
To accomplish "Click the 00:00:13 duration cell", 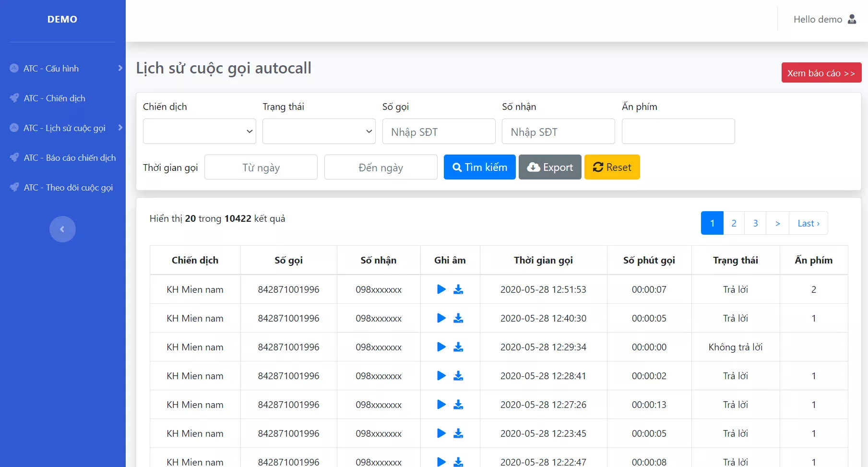I will pyautogui.click(x=649, y=405).
